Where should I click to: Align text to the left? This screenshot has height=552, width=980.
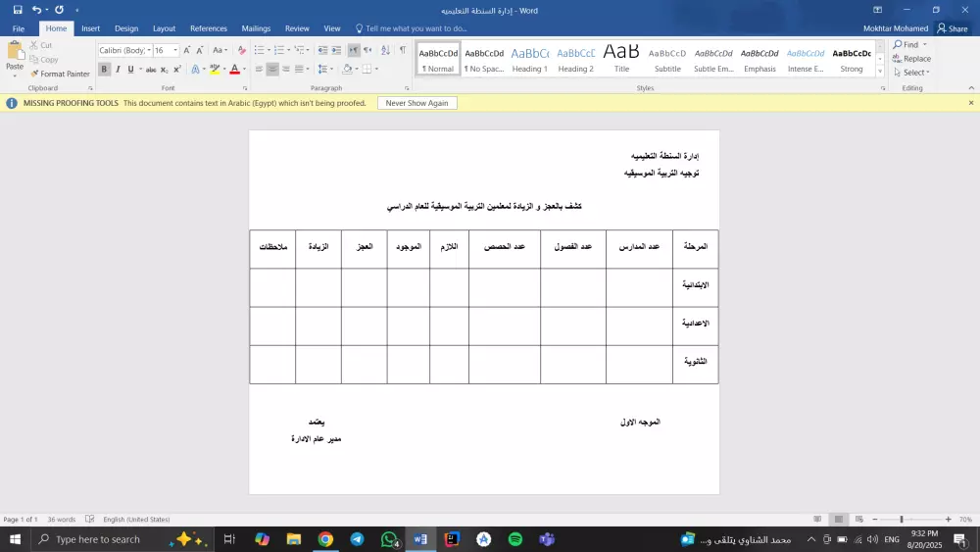coord(259,70)
